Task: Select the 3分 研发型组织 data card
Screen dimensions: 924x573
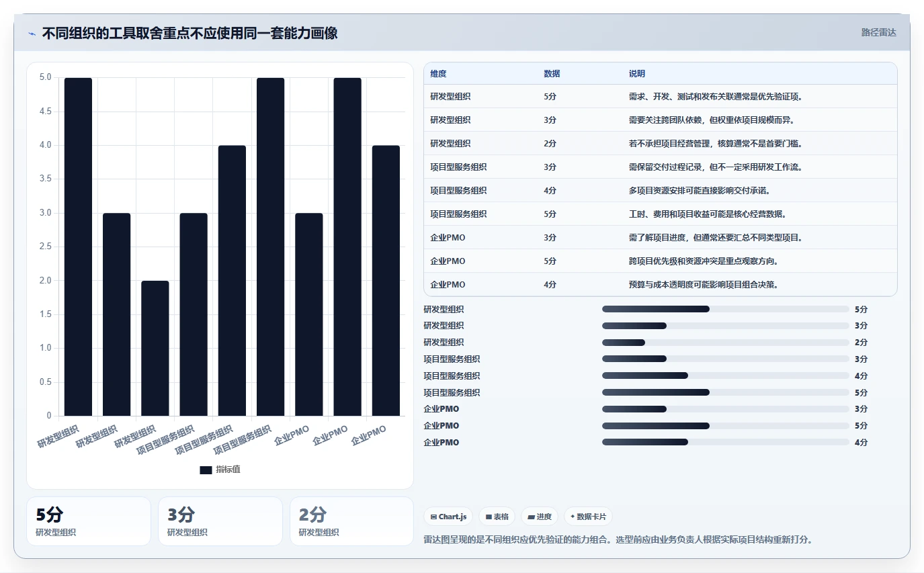Action: coord(220,521)
